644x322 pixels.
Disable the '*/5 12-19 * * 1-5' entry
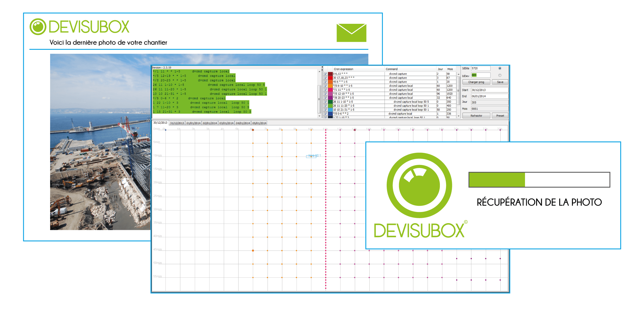325,94
